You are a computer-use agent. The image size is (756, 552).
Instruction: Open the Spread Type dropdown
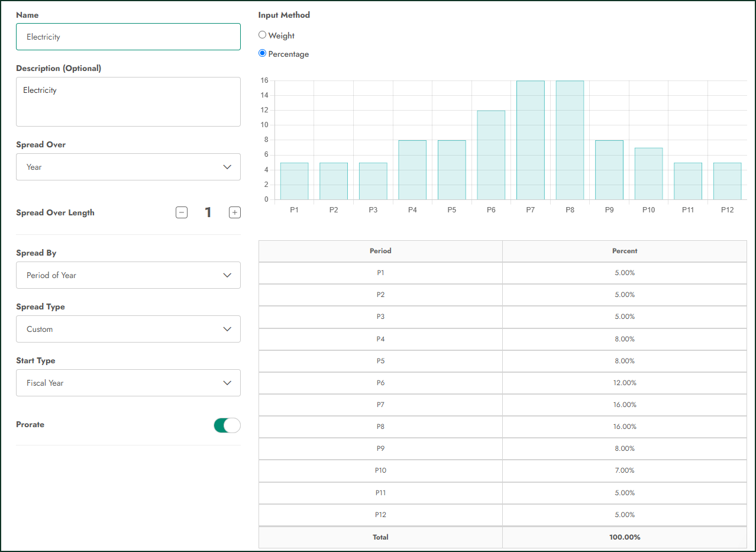click(128, 329)
